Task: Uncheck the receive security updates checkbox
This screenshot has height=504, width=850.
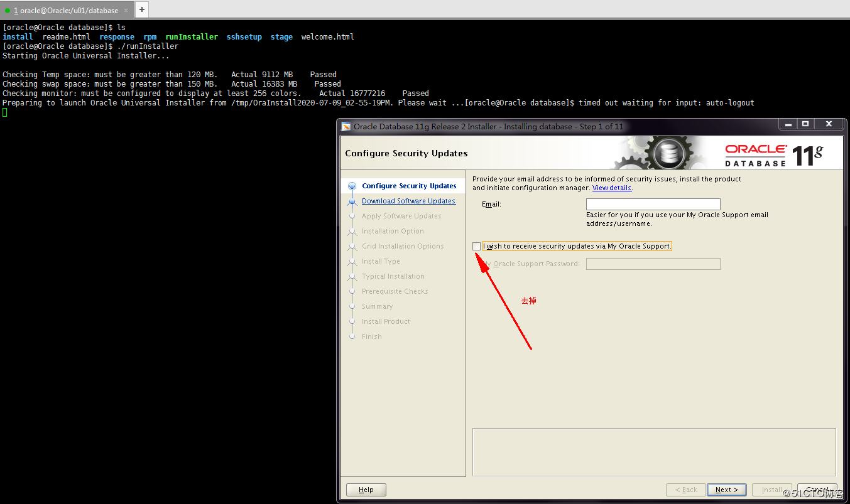Action: [477, 246]
